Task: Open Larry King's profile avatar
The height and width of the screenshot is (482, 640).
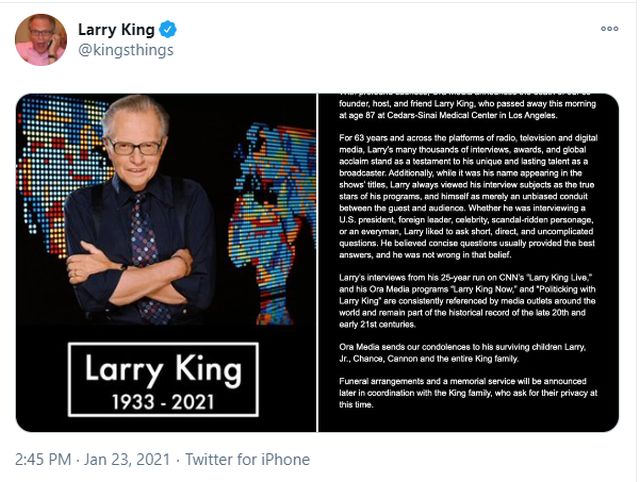Action: click(40, 40)
